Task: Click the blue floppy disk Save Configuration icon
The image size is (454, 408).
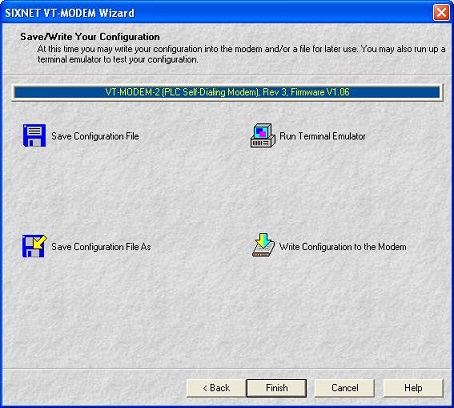Action: [34, 135]
